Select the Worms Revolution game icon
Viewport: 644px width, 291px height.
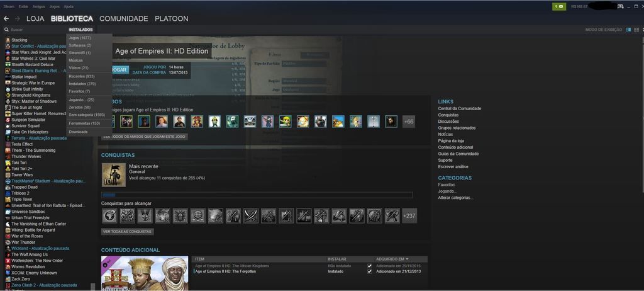tap(8, 266)
